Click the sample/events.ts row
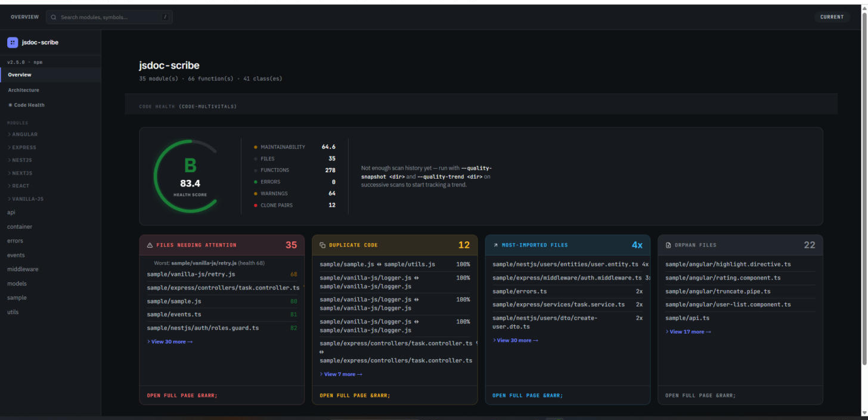Image resolution: width=868 pixels, height=420 pixels. (222, 315)
